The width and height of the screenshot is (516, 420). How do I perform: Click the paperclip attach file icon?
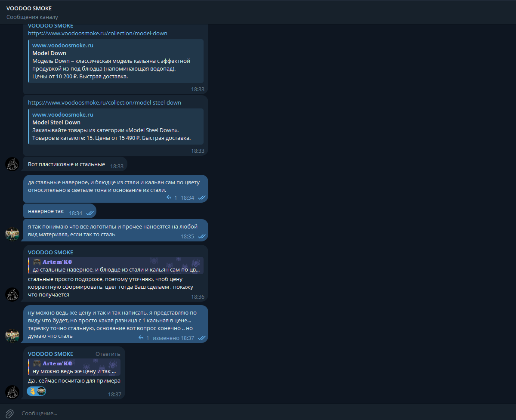pyautogui.click(x=9, y=414)
